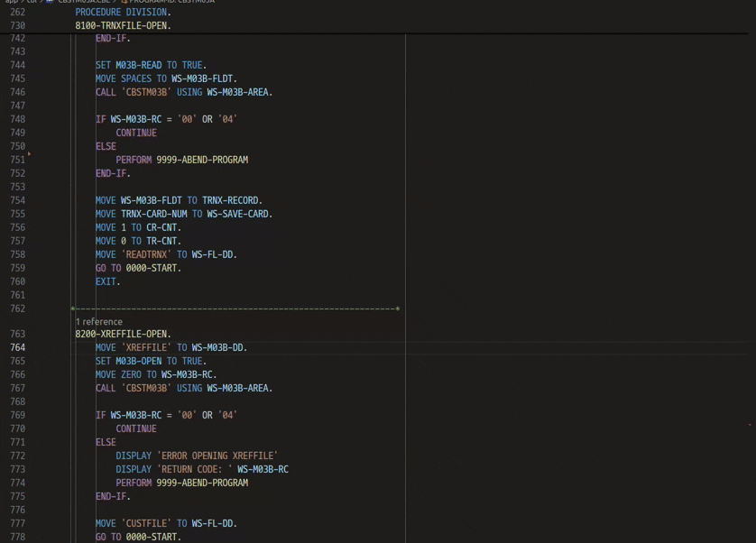Click MOVE WS-M03B-FLDT TO TRNX-RECORD line
Image resolution: width=756 pixels, height=543 pixels.
click(179, 200)
